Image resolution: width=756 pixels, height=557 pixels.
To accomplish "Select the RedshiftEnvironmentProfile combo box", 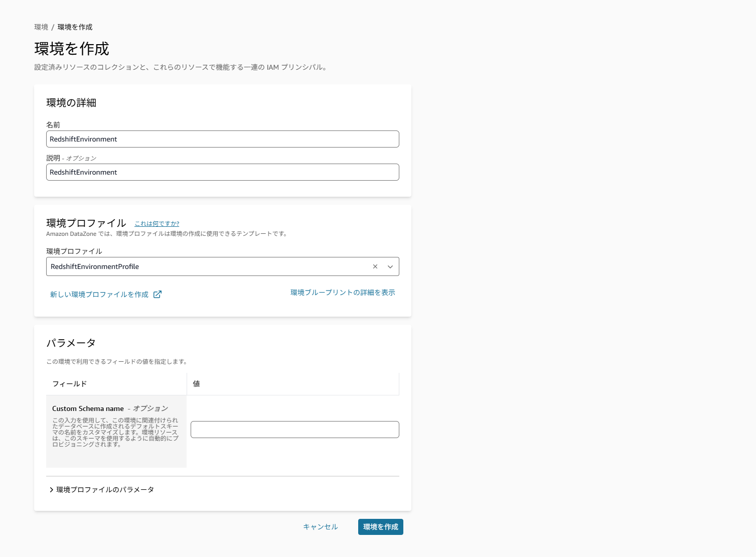I will tap(223, 266).
